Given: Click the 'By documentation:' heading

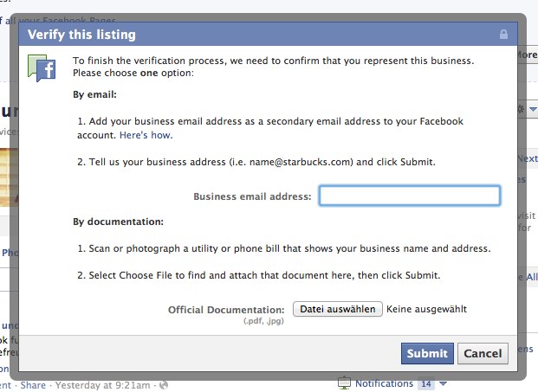Looking at the screenshot, I should 118,222.
